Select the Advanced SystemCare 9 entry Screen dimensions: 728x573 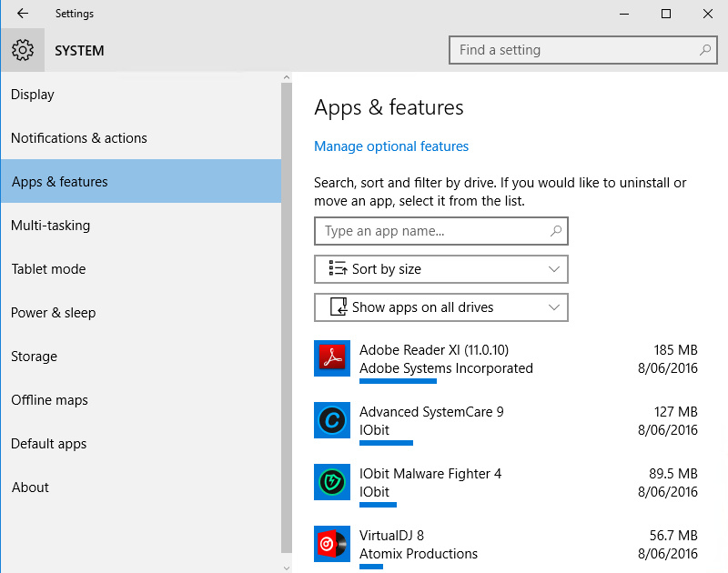click(x=506, y=423)
